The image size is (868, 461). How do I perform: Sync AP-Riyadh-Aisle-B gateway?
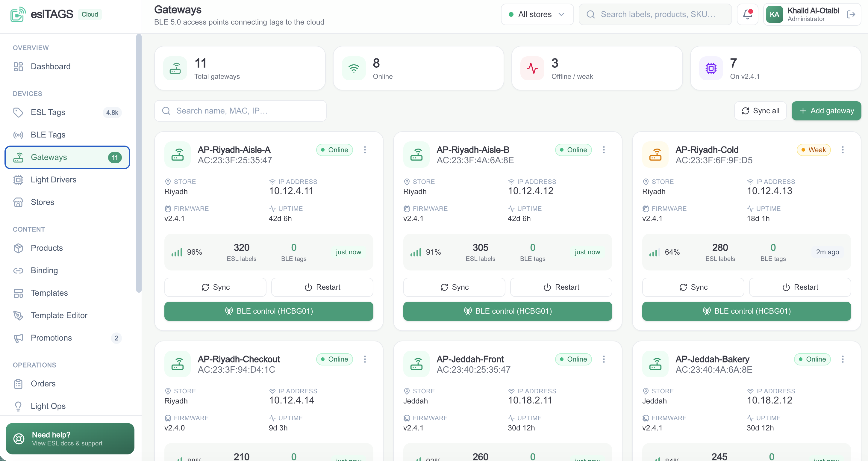pos(454,287)
